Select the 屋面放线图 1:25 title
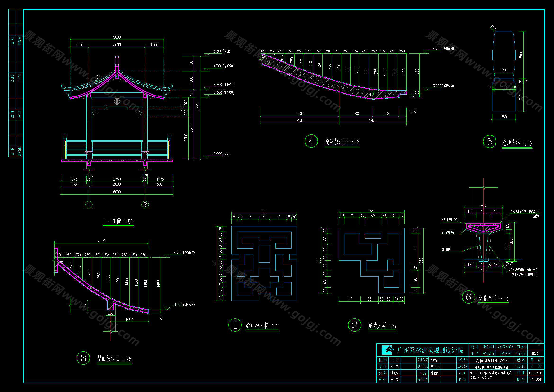Image resolution: width=554 pixels, height=392 pixels. pyautogui.click(x=114, y=359)
